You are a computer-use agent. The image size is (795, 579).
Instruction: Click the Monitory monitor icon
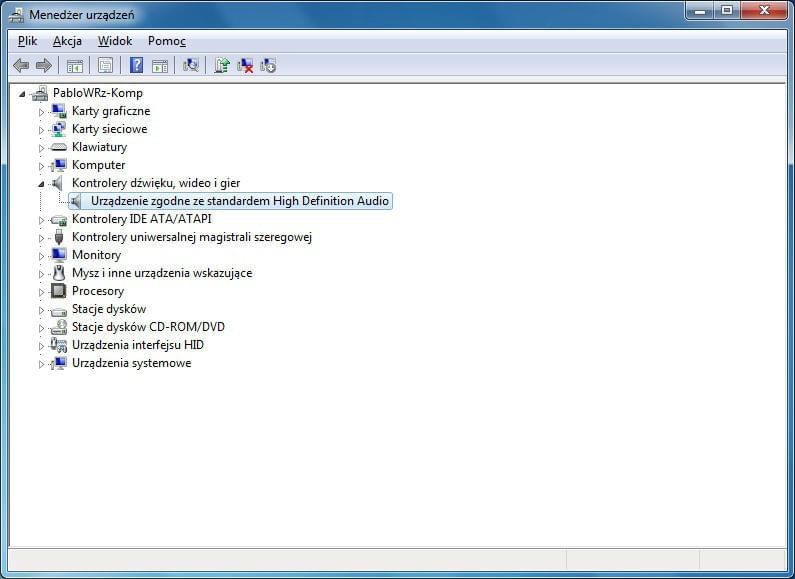tap(59, 255)
